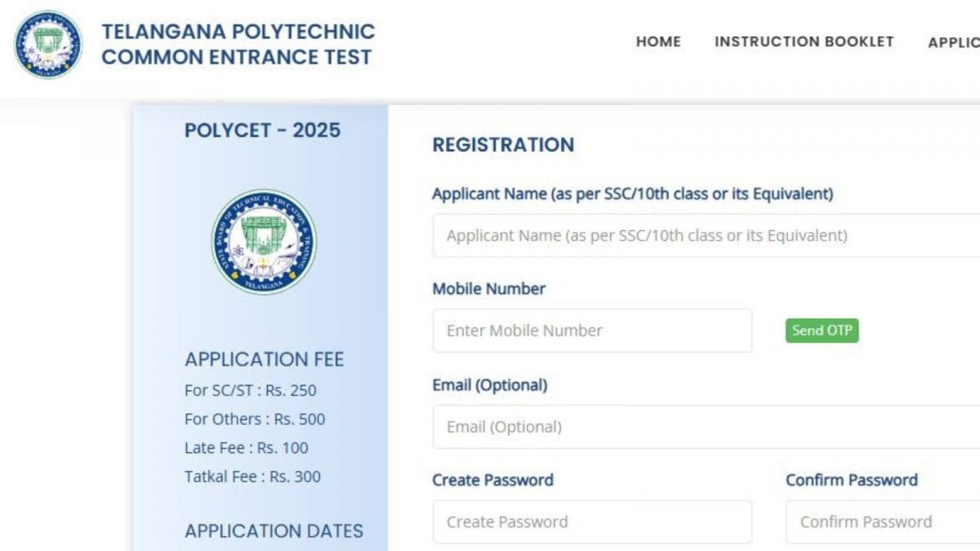Click the REGISTRATION form heading

[503, 145]
